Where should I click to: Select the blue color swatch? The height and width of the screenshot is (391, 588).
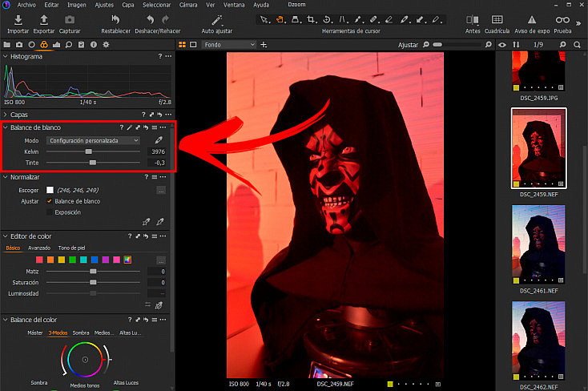click(95, 260)
